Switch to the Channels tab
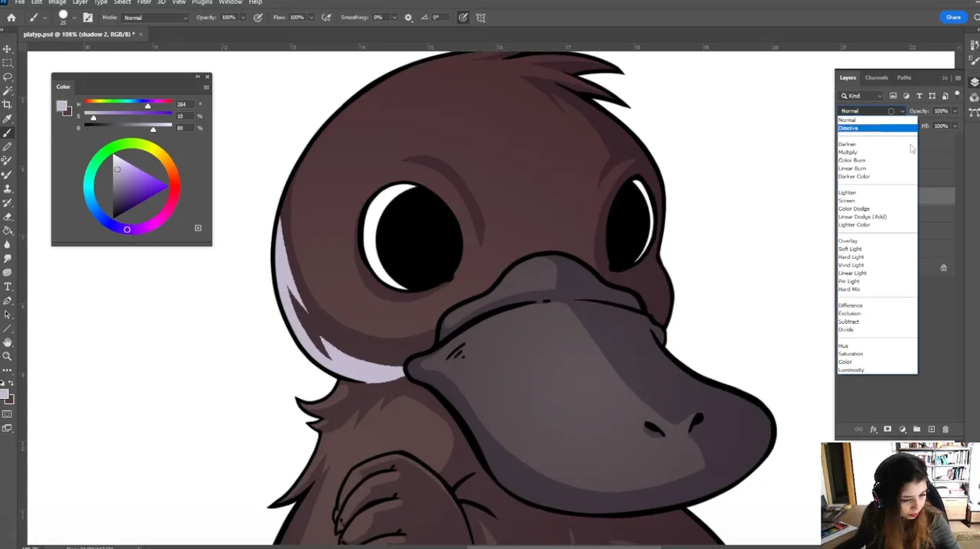980x549 pixels. 877,77
